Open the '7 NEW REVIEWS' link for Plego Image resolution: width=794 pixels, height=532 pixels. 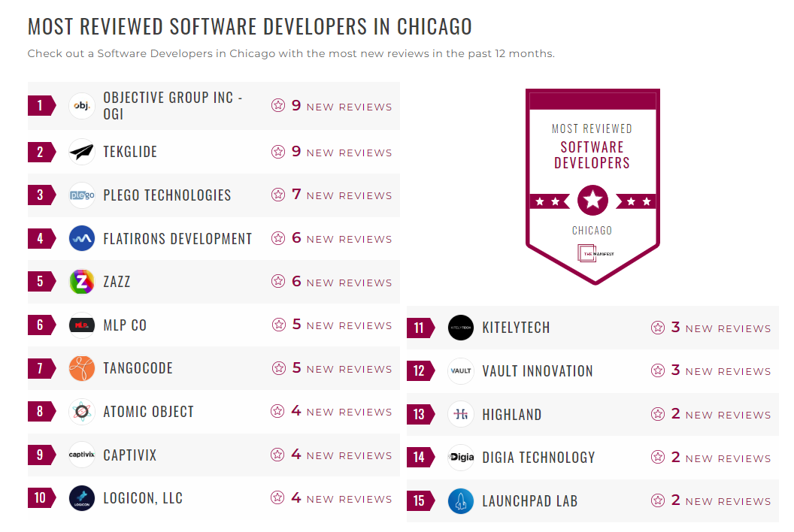(x=338, y=195)
